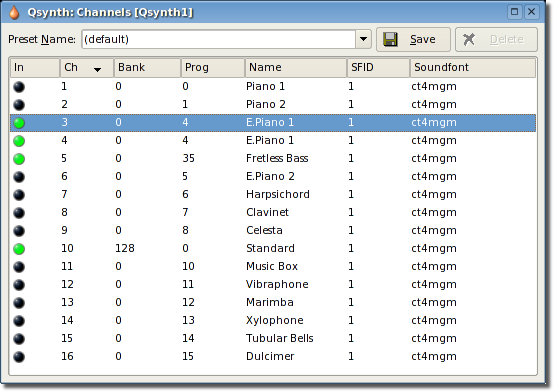This screenshot has height=392, width=554.
Task: Click the bank value 128 on channel 10
Action: pyautogui.click(x=125, y=249)
